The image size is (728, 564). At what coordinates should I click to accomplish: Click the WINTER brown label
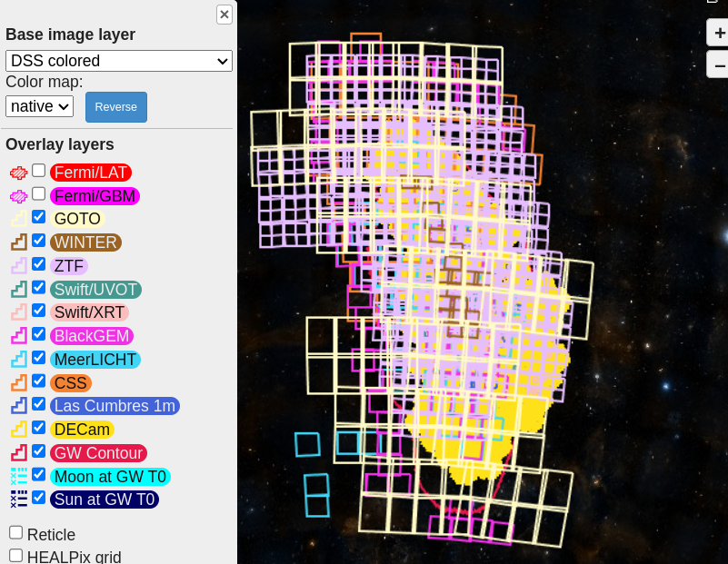tap(86, 242)
